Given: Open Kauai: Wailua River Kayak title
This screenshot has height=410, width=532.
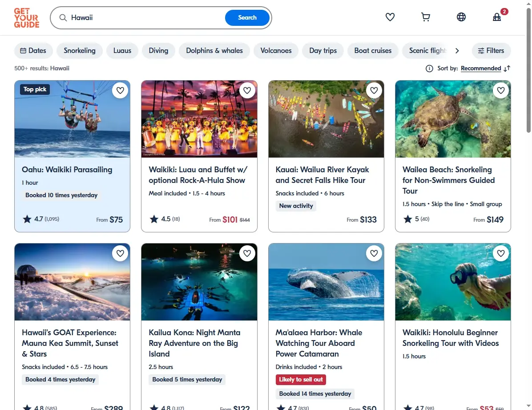Looking at the screenshot, I should click(322, 175).
